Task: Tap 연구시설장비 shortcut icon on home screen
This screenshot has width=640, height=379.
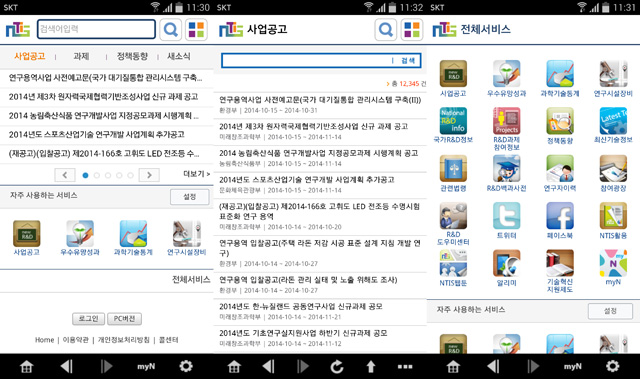Action: (187, 234)
